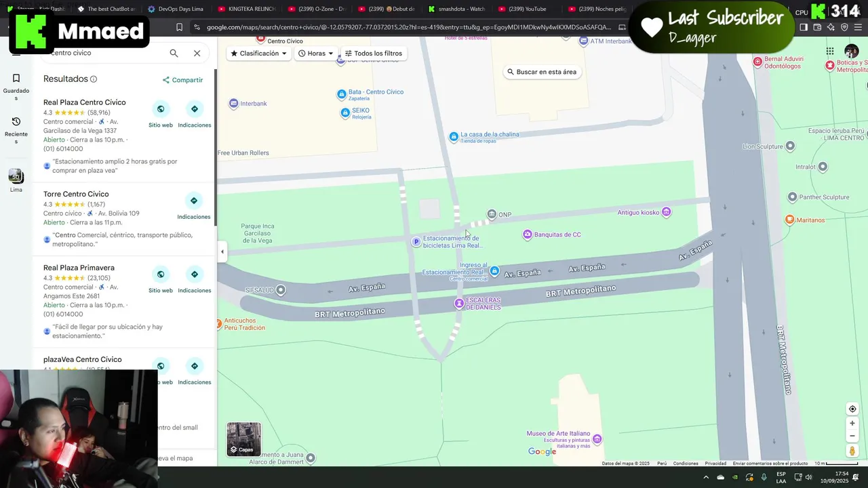The width and height of the screenshot is (868, 488).
Task: Click the Panther Sculpture marker
Action: 792,197
